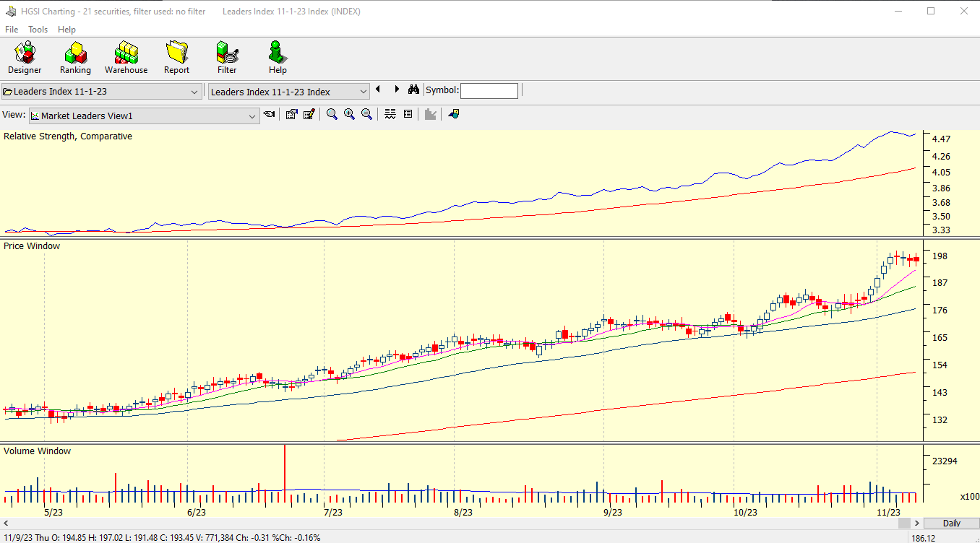980x543 pixels.
Task: Open the Designer module
Action: 25,58
